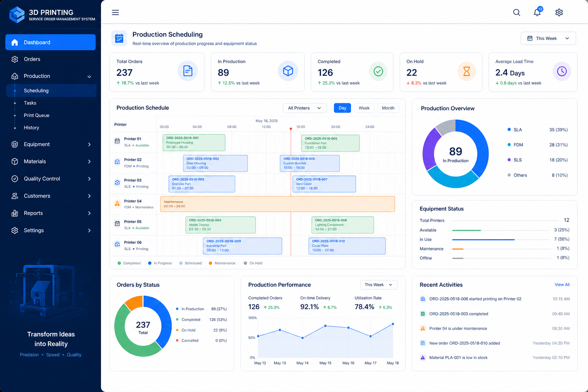
Task: Switch schedule view to Day
Action: pyautogui.click(x=342, y=108)
